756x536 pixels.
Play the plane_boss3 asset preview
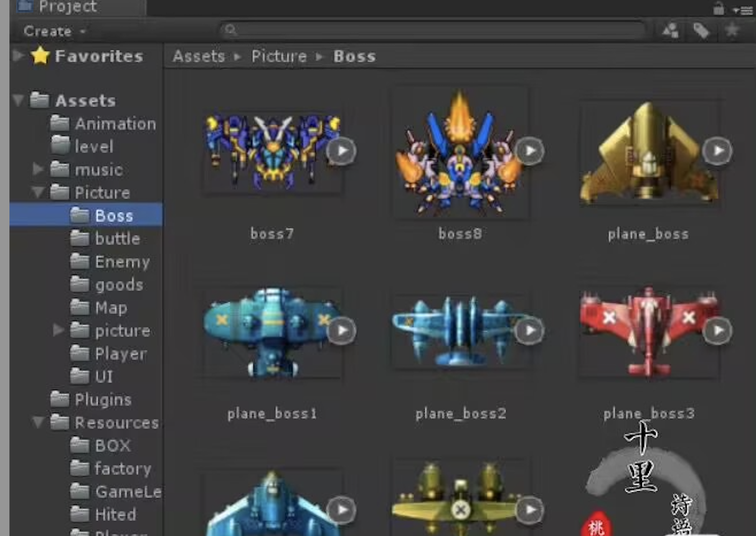point(719,330)
